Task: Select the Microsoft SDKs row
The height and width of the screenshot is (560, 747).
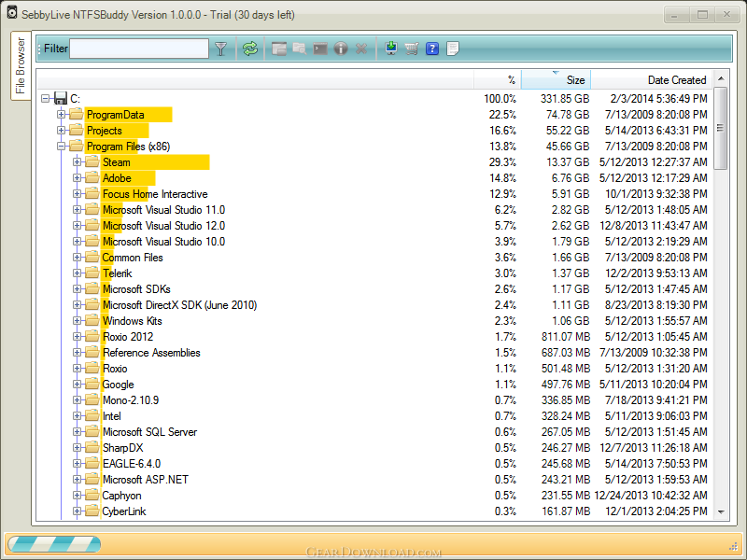Action: [x=374, y=289]
